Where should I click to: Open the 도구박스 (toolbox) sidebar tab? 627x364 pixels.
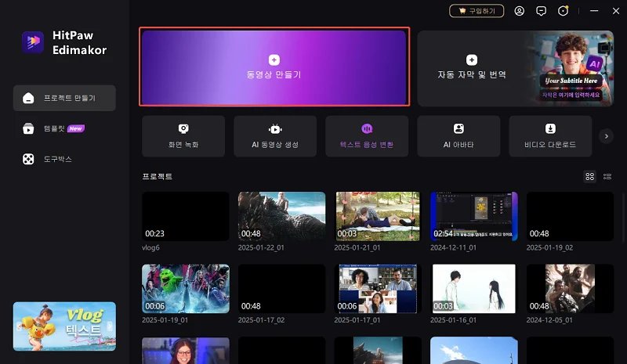(x=64, y=159)
